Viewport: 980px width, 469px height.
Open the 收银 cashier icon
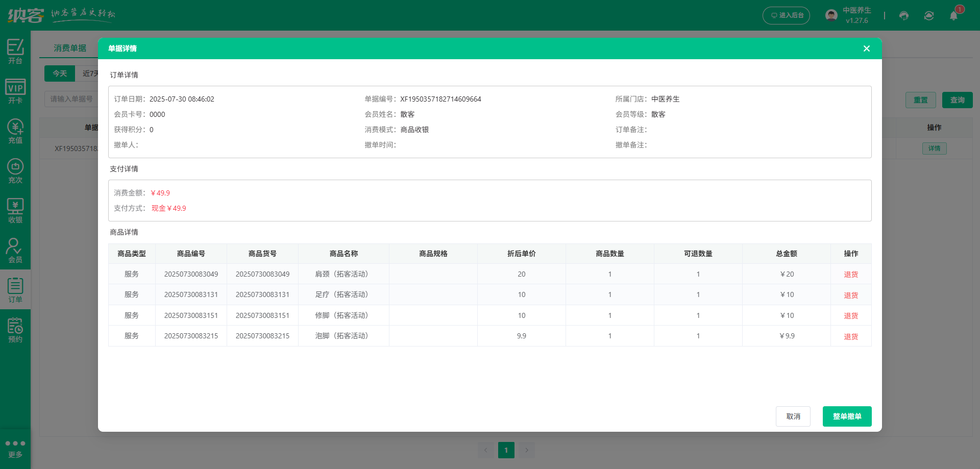pyautogui.click(x=15, y=211)
